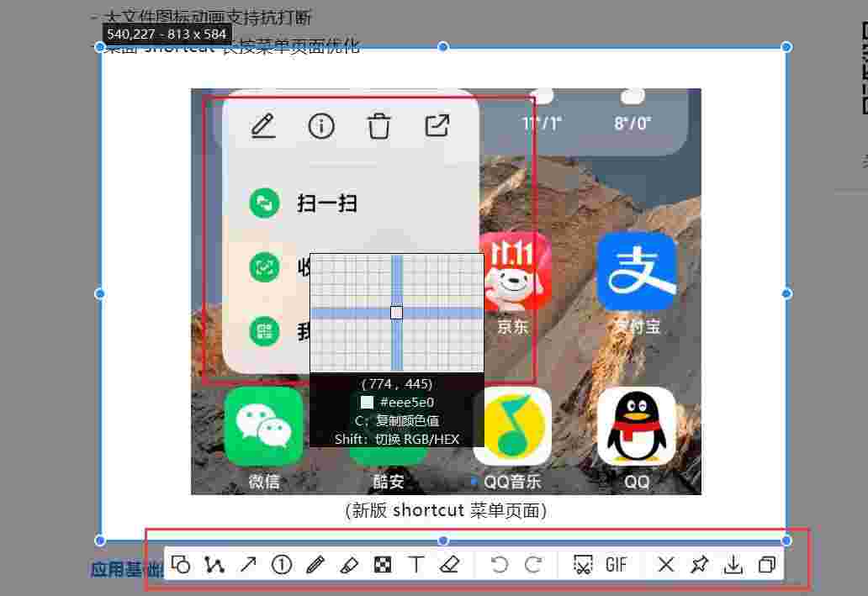Select the pencil drawing tool
868x596 pixels.
tap(315, 564)
